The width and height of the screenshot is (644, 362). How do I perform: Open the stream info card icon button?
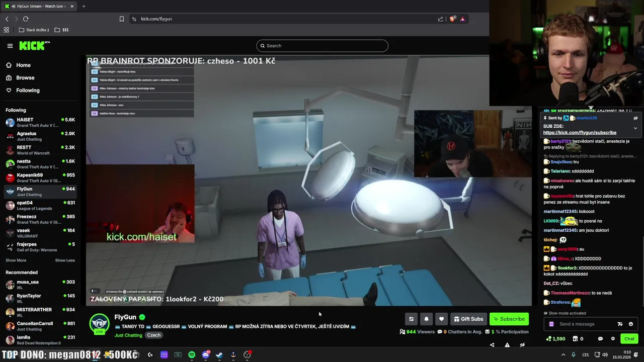click(411, 319)
